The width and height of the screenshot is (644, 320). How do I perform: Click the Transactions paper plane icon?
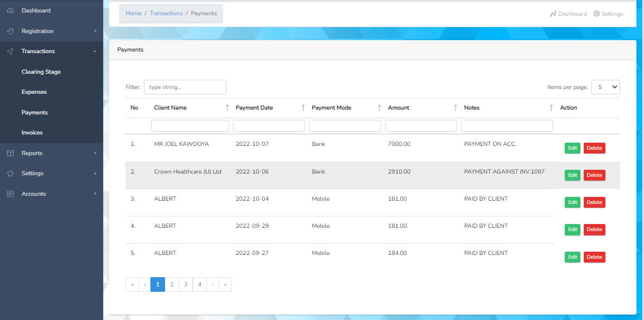click(x=10, y=52)
